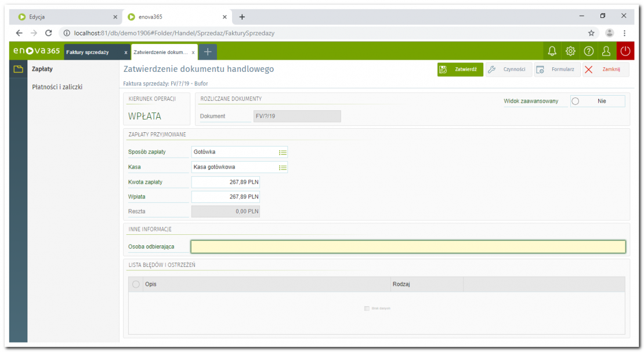Click the red power logout icon
Image resolution: width=644 pixels, height=352 pixels.
[x=625, y=51]
